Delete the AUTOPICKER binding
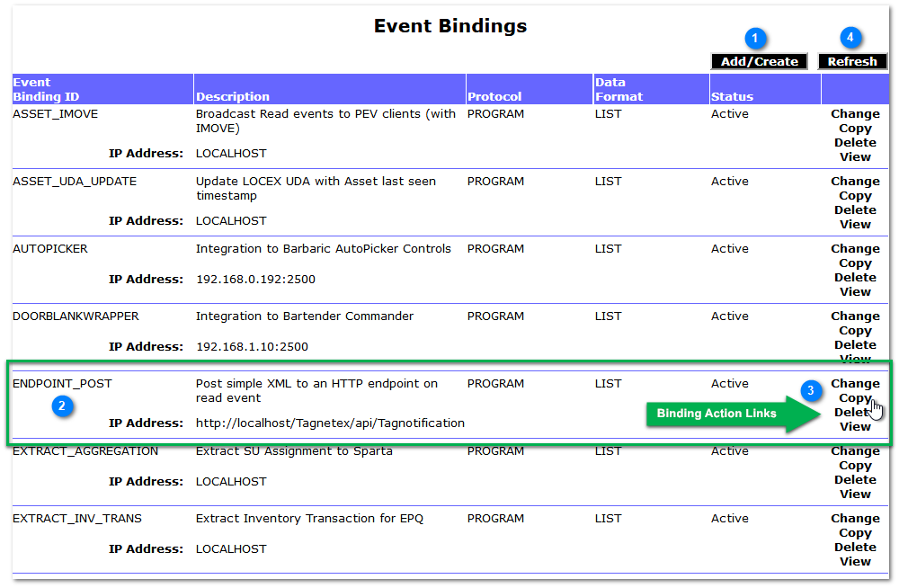 (855, 277)
